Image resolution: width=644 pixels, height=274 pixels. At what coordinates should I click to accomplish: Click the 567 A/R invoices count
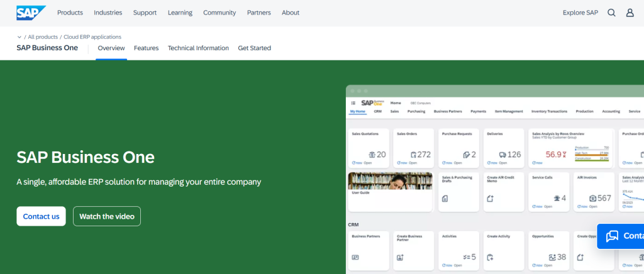pos(604,198)
